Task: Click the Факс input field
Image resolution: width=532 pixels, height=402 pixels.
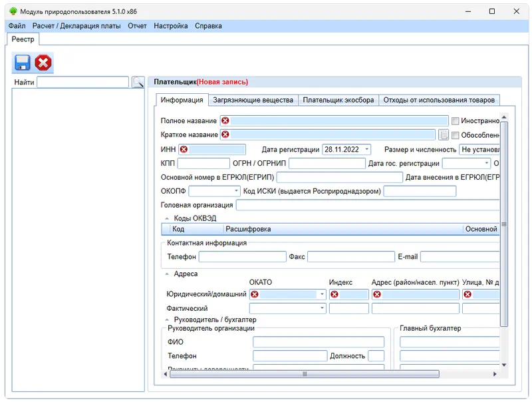Action: (351, 257)
